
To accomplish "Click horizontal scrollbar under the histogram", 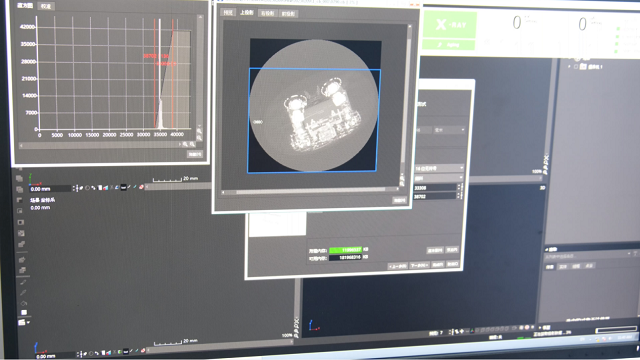I will [100, 144].
